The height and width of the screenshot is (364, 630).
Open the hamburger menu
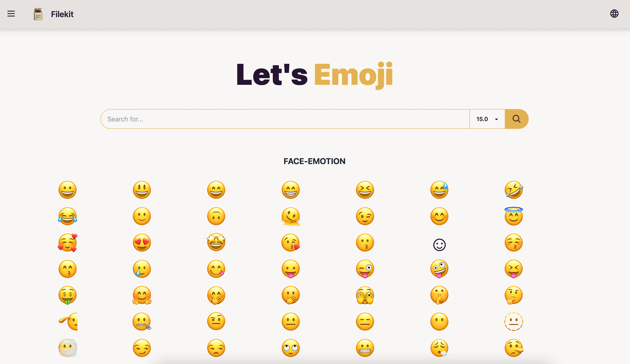pyautogui.click(x=11, y=14)
